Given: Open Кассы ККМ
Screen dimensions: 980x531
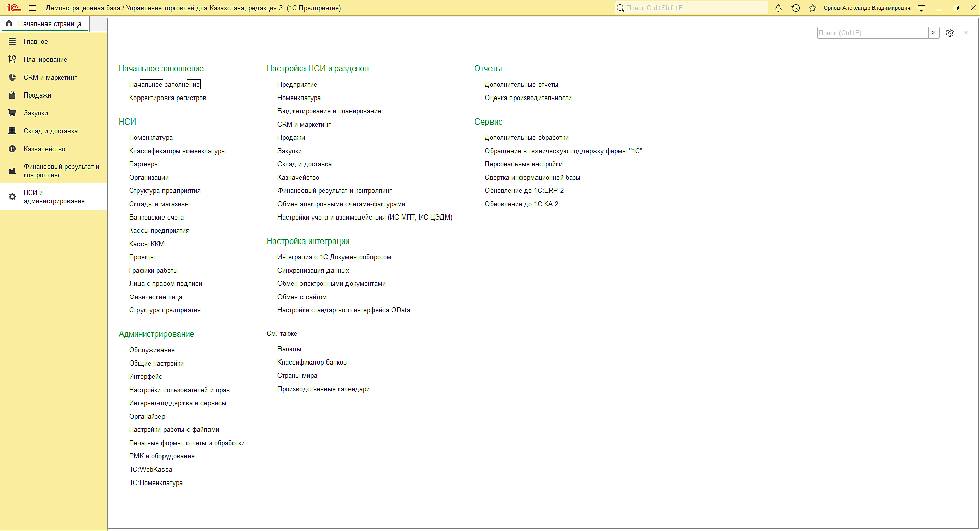Looking at the screenshot, I should 147,244.
